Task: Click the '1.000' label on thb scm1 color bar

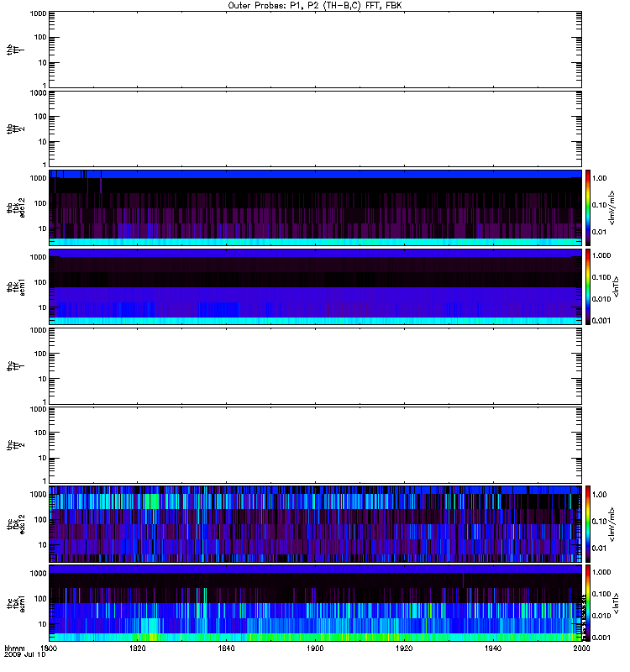Action: click(601, 256)
